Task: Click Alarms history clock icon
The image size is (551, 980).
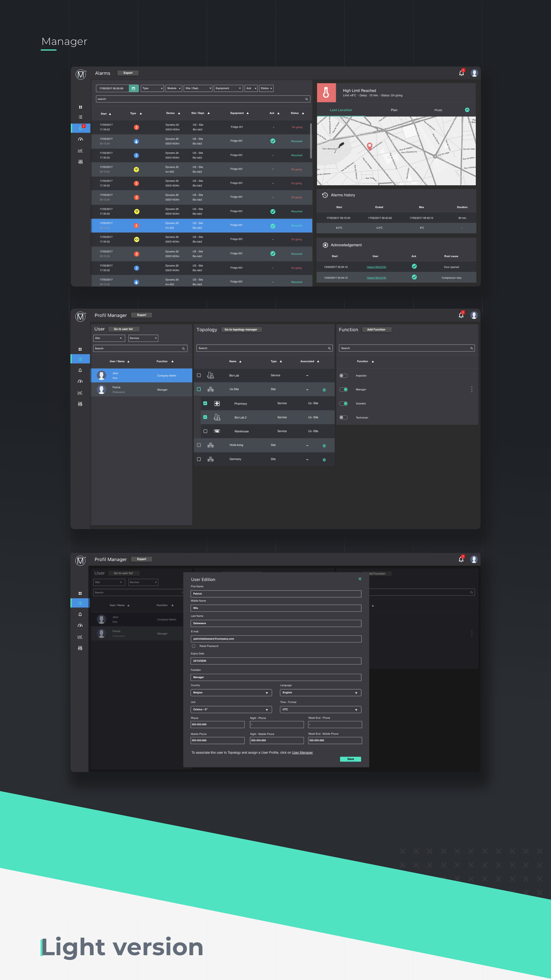Action: [325, 195]
